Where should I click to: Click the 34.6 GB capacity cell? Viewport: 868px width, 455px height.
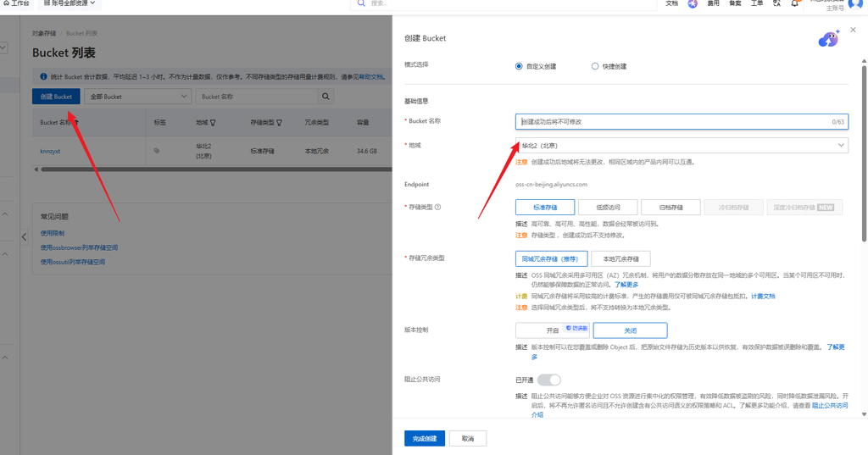pos(366,151)
